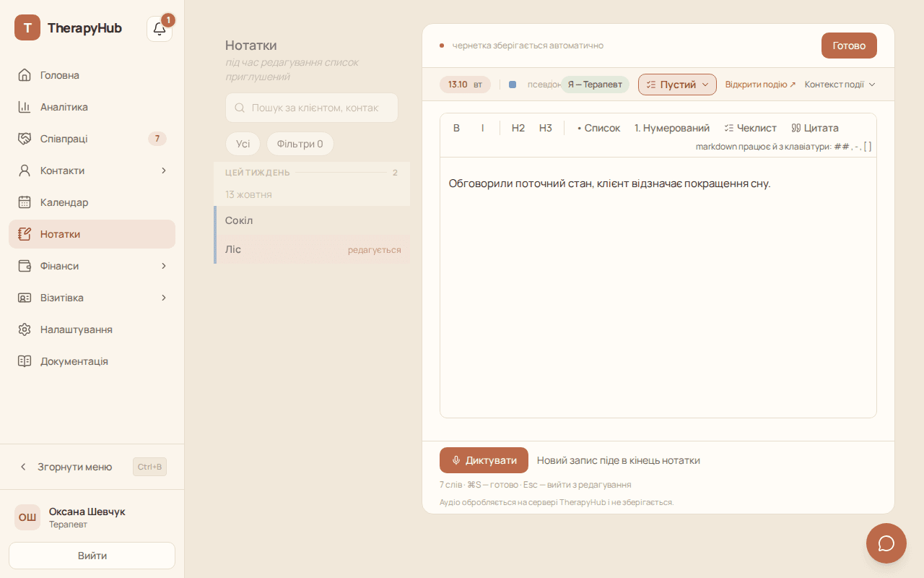The image size is (924, 578).
Task: Open the support chat bubble
Action: pyautogui.click(x=886, y=543)
